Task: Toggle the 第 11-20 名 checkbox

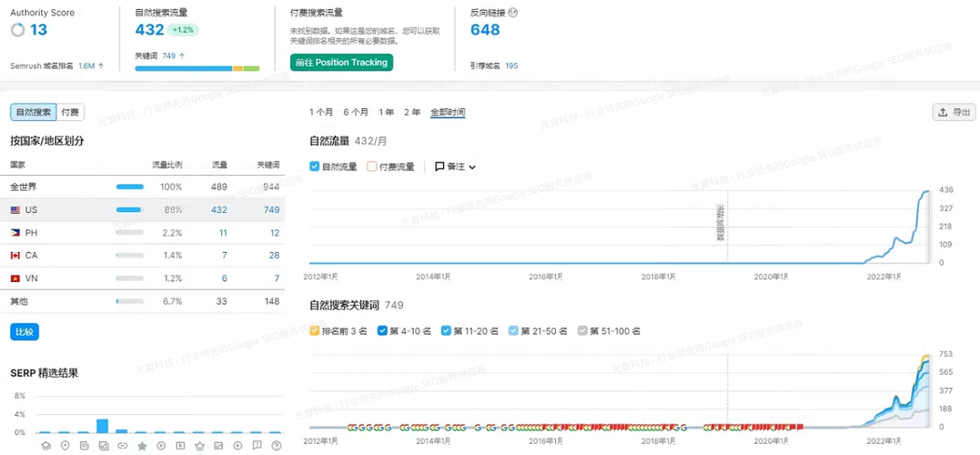Action: tap(446, 330)
